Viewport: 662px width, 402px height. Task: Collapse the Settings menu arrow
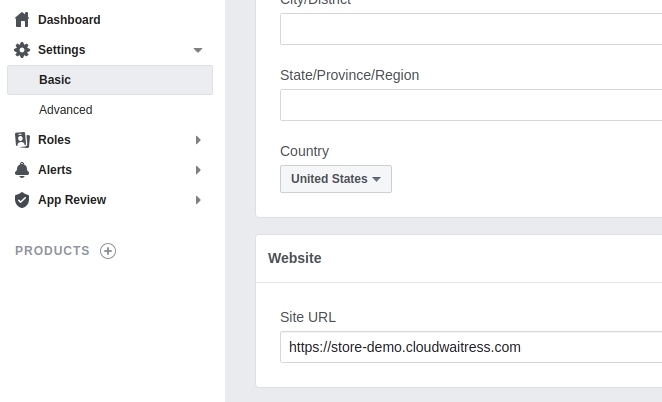pos(198,50)
